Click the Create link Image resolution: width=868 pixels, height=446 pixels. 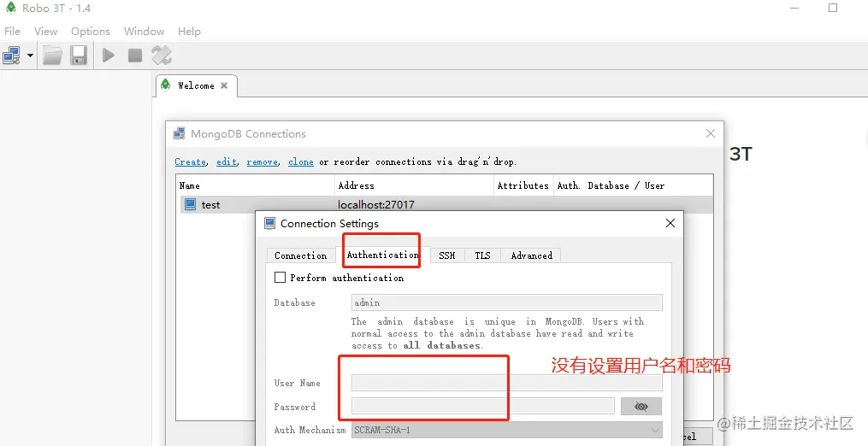pyautogui.click(x=190, y=161)
